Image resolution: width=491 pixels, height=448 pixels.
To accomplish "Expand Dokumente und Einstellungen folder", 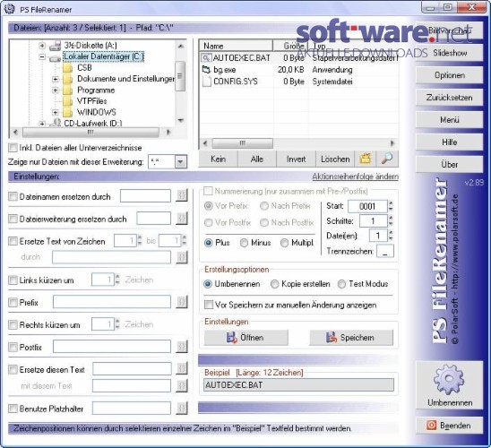I will tap(56, 79).
